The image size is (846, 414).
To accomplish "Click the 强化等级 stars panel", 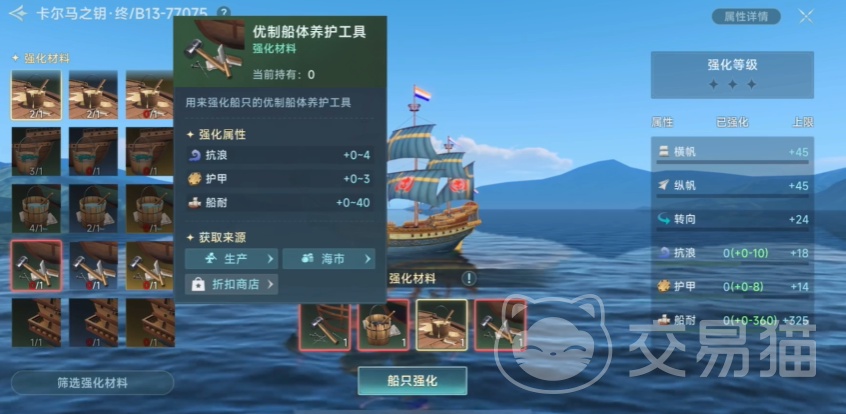I will pyautogui.click(x=732, y=75).
